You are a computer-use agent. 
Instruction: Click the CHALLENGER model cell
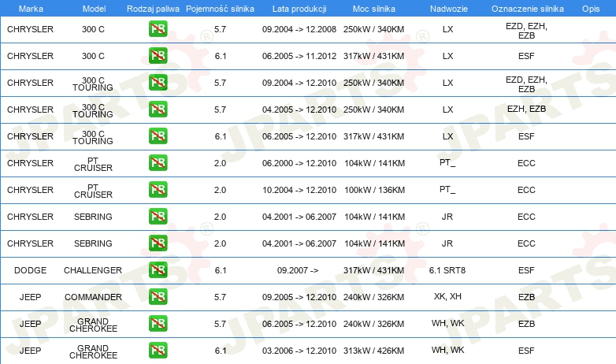93,270
